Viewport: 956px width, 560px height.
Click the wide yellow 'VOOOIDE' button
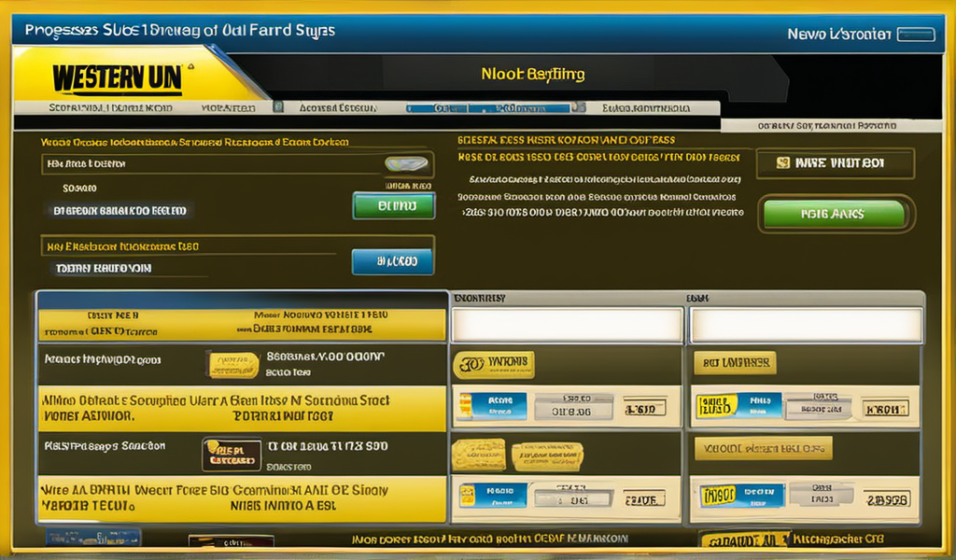pyautogui.click(x=760, y=449)
